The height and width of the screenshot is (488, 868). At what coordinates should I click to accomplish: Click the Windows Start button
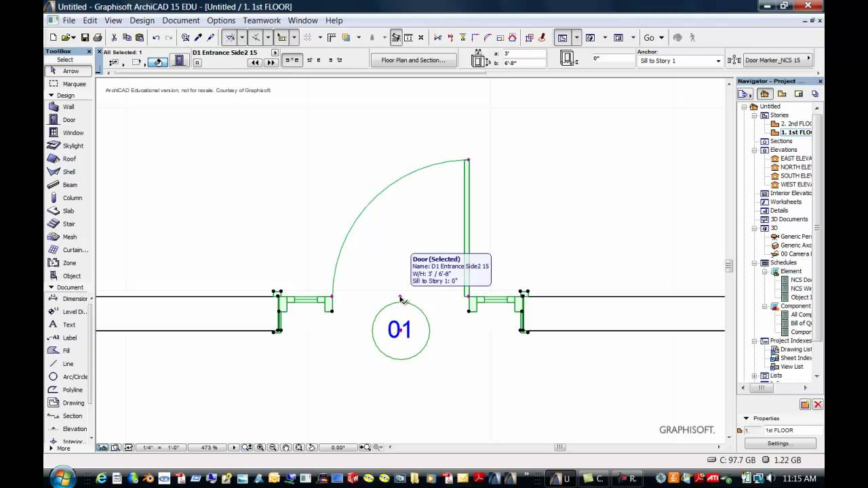click(x=62, y=477)
